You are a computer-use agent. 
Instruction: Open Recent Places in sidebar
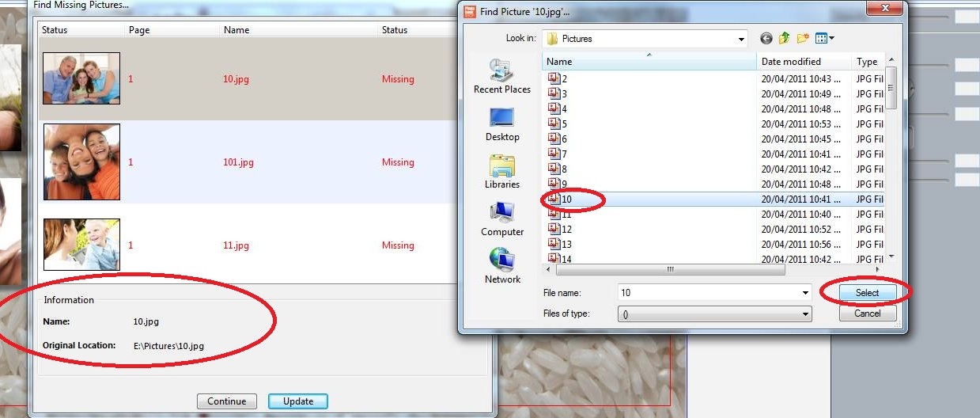pyautogui.click(x=502, y=77)
